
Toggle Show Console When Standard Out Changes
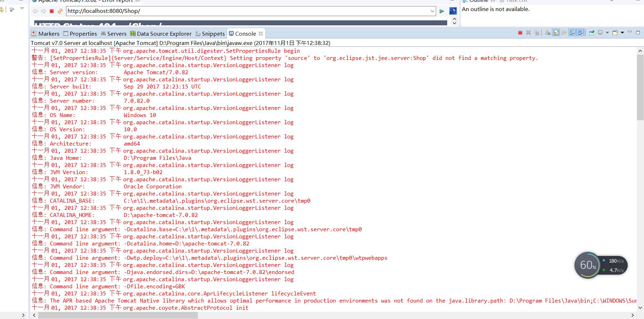click(x=573, y=32)
